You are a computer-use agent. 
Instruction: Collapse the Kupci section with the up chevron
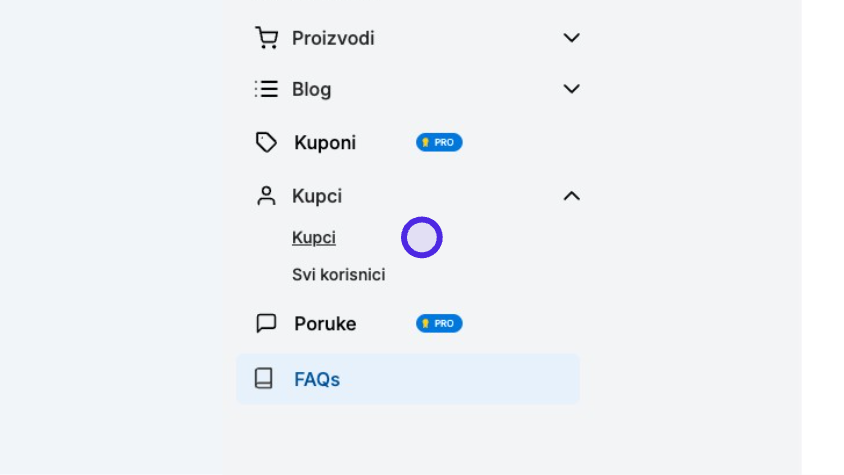pyautogui.click(x=572, y=196)
